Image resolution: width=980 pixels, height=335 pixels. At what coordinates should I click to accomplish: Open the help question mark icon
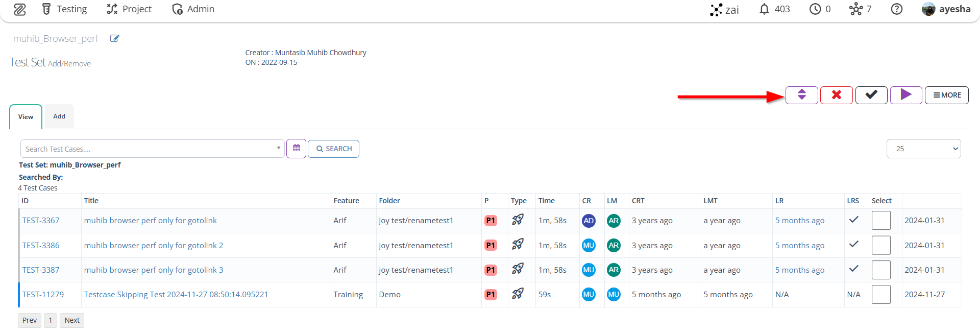click(x=896, y=9)
